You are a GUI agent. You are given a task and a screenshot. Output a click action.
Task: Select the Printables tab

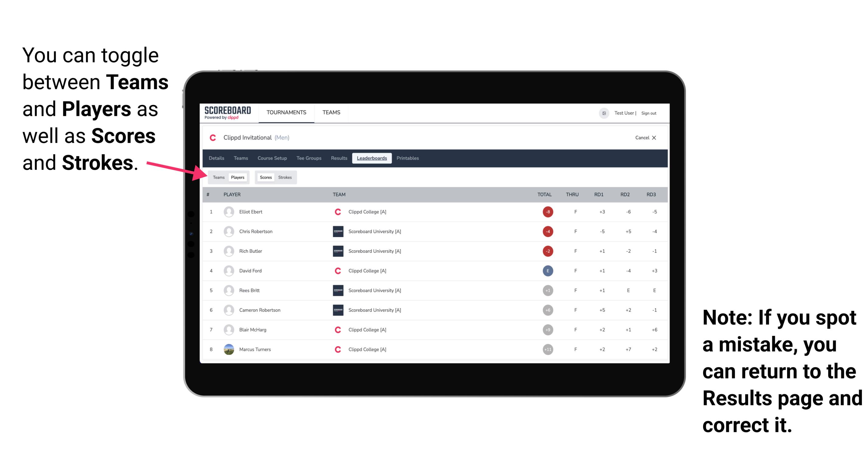[x=408, y=158]
